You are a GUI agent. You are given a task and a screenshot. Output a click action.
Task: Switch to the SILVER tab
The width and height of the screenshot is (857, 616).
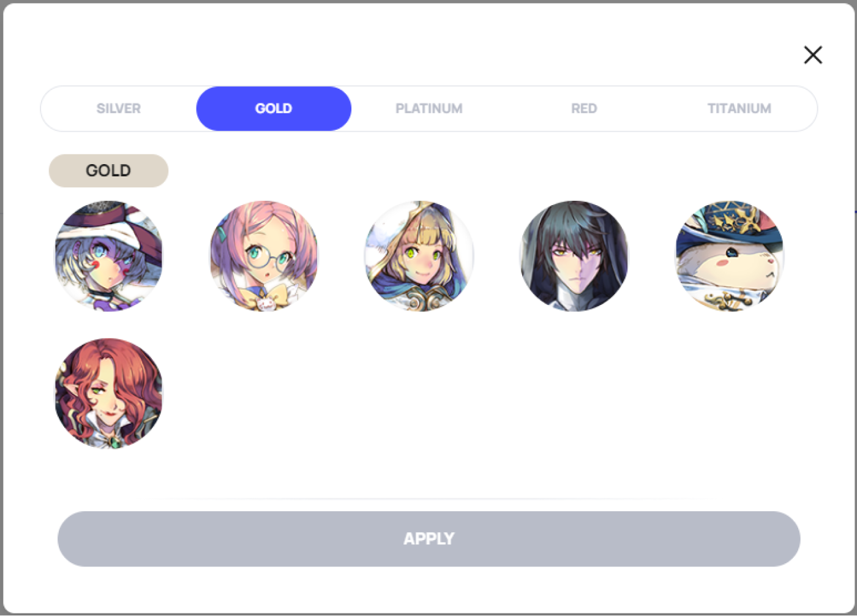coord(119,108)
